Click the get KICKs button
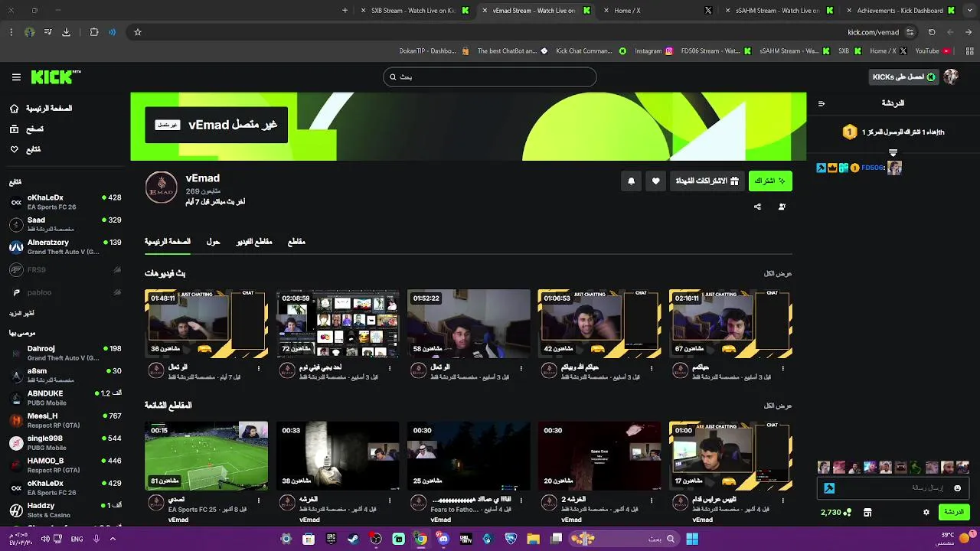980x551 pixels. [904, 77]
